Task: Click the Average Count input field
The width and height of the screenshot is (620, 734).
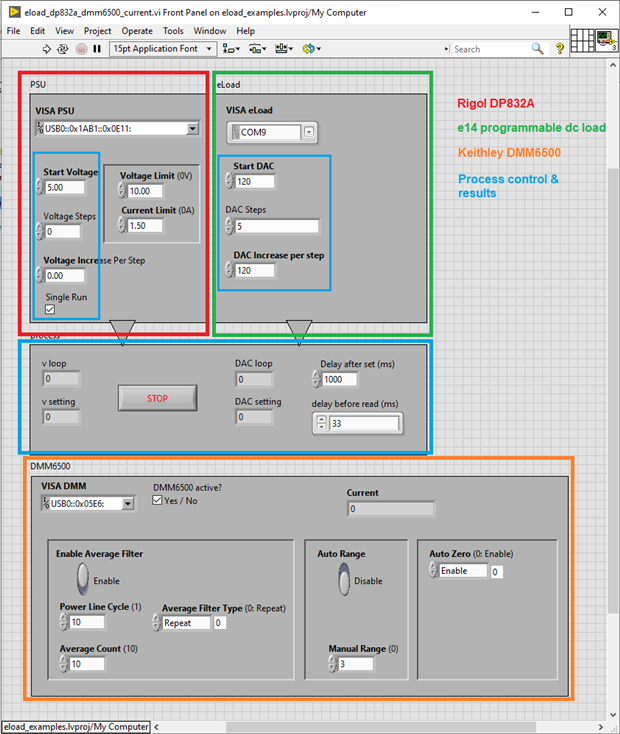Action: pos(87,664)
